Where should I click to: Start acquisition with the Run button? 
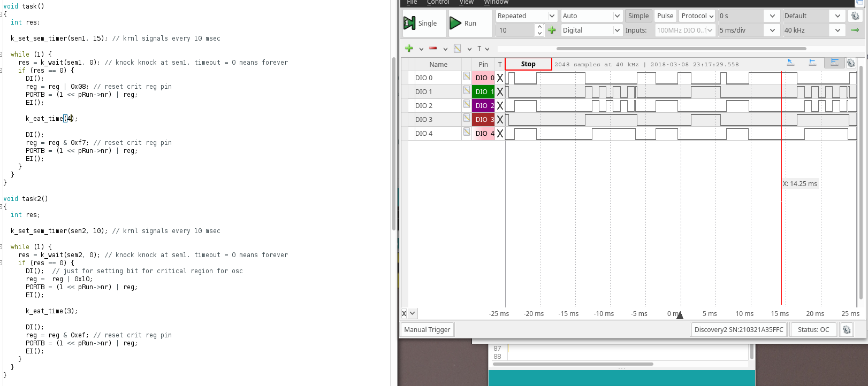[x=463, y=24]
